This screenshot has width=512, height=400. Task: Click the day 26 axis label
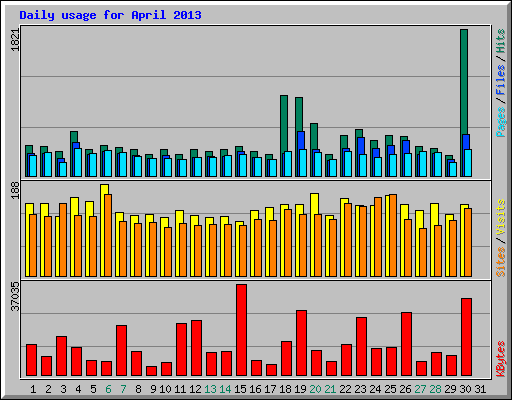click(x=405, y=389)
